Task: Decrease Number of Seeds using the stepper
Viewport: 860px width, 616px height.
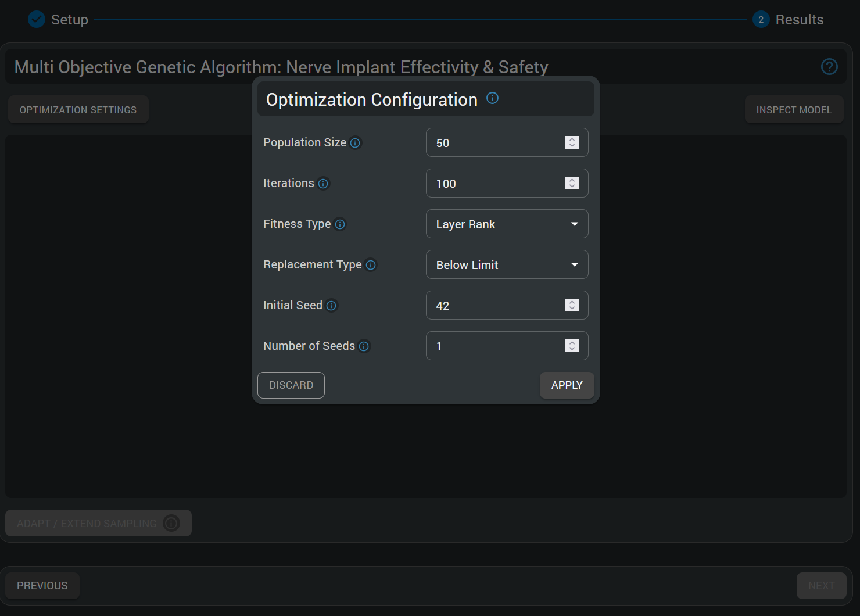Action: 571,349
